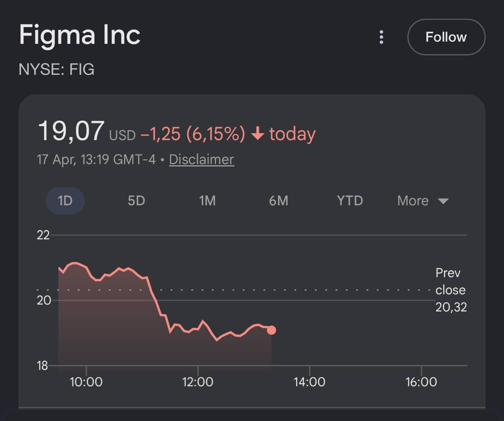504x421 pixels.
Task: Select the 1D time range tab
Action: (x=65, y=201)
